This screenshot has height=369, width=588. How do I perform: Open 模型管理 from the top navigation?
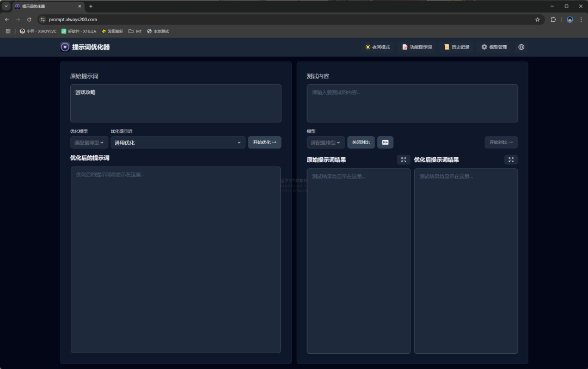494,47
